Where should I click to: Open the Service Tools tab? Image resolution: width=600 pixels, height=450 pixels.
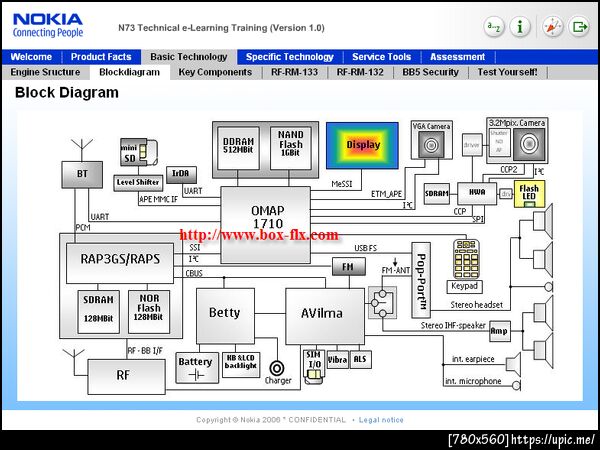pos(382,57)
